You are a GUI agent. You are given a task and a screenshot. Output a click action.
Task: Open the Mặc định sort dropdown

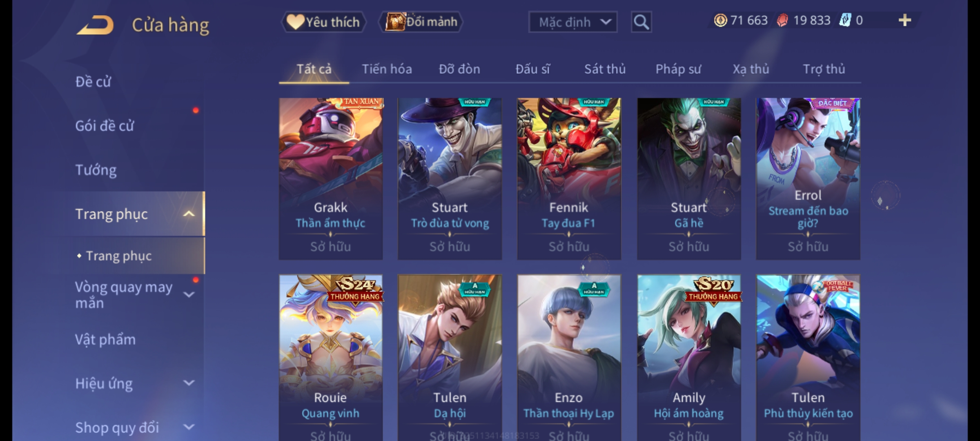[572, 22]
